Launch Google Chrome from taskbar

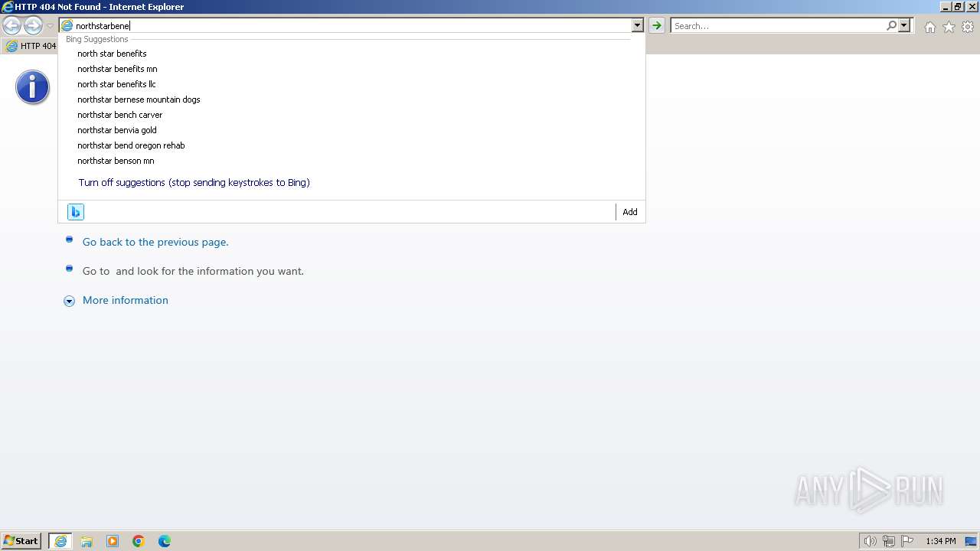pyautogui.click(x=139, y=541)
